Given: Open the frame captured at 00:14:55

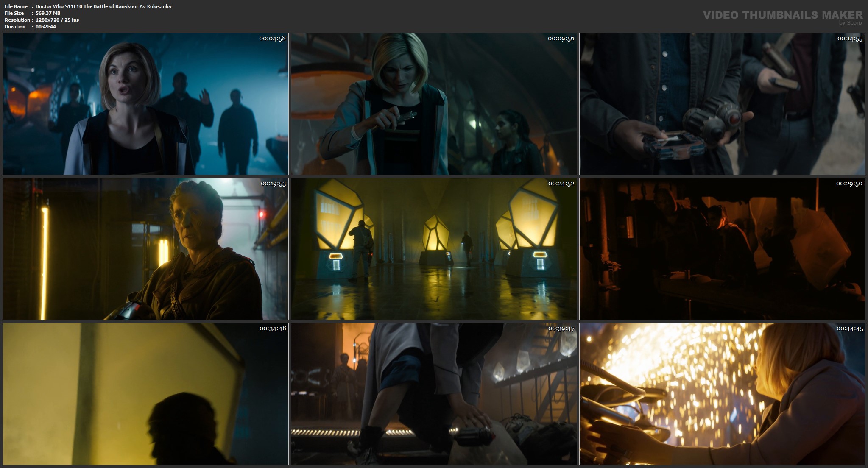Looking at the screenshot, I should pyautogui.click(x=722, y=104).
